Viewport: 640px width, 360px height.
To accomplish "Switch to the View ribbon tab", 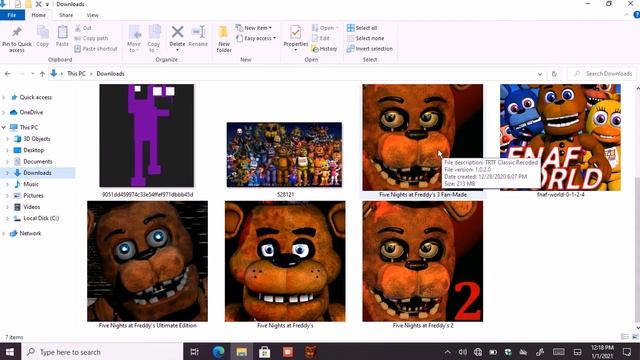I will (93, 15).
